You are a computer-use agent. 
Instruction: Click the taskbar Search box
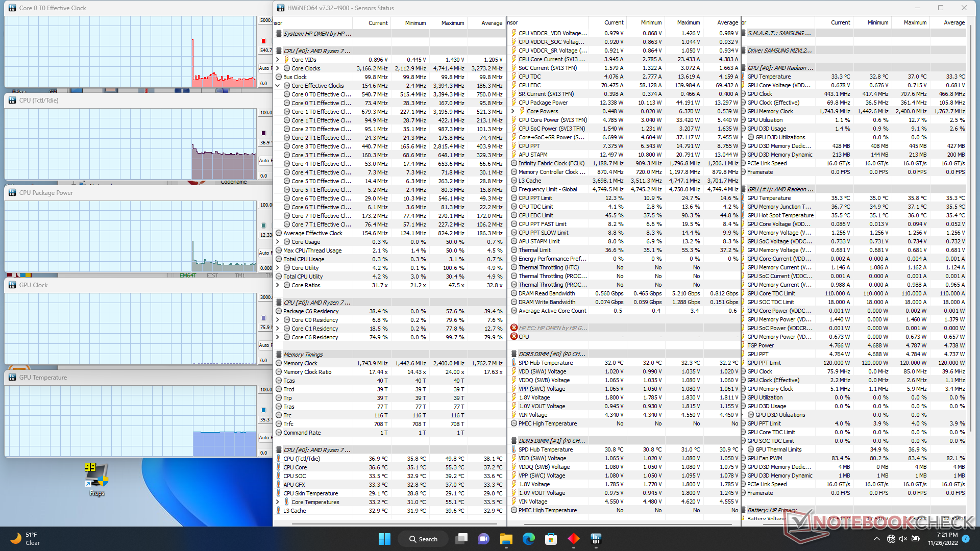424,539
